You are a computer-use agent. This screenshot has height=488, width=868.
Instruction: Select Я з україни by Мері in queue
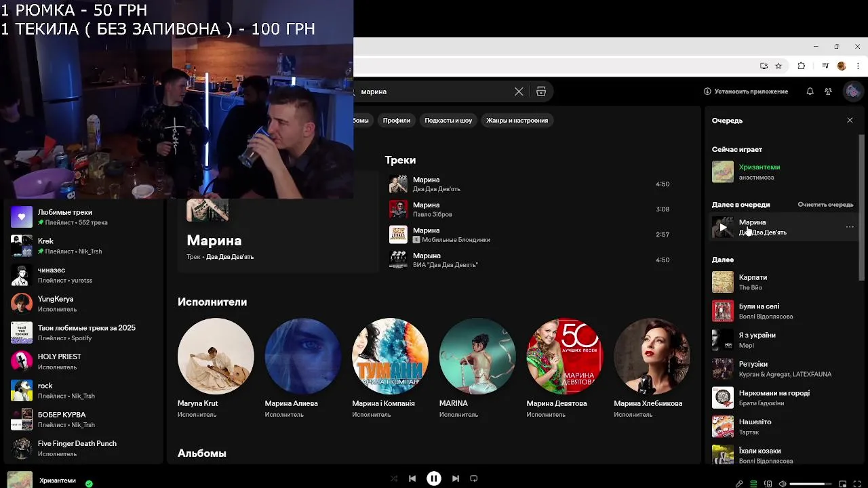point(783,340)
